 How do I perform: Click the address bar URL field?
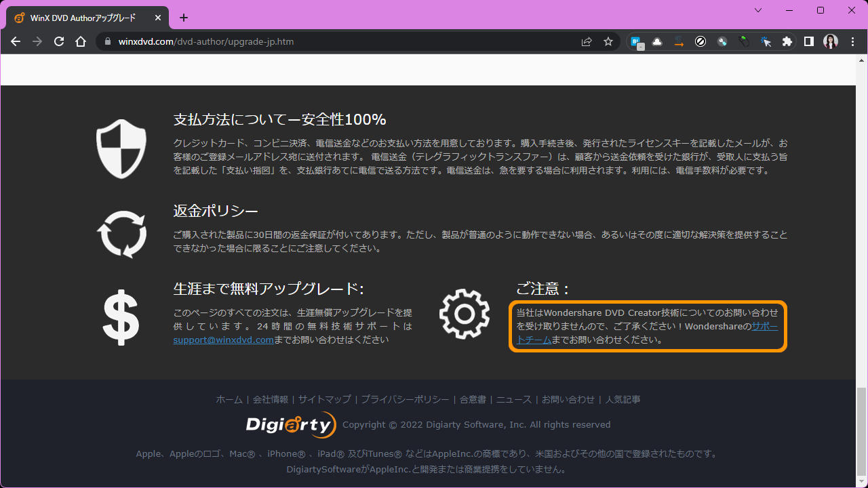[339, 41]
